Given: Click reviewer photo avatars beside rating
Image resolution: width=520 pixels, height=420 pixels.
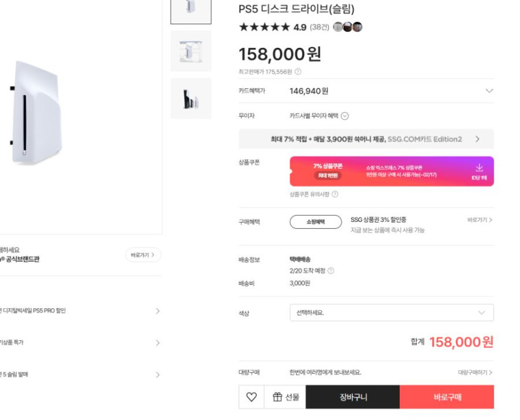Looking at the screenshot, I should point(347,27).
